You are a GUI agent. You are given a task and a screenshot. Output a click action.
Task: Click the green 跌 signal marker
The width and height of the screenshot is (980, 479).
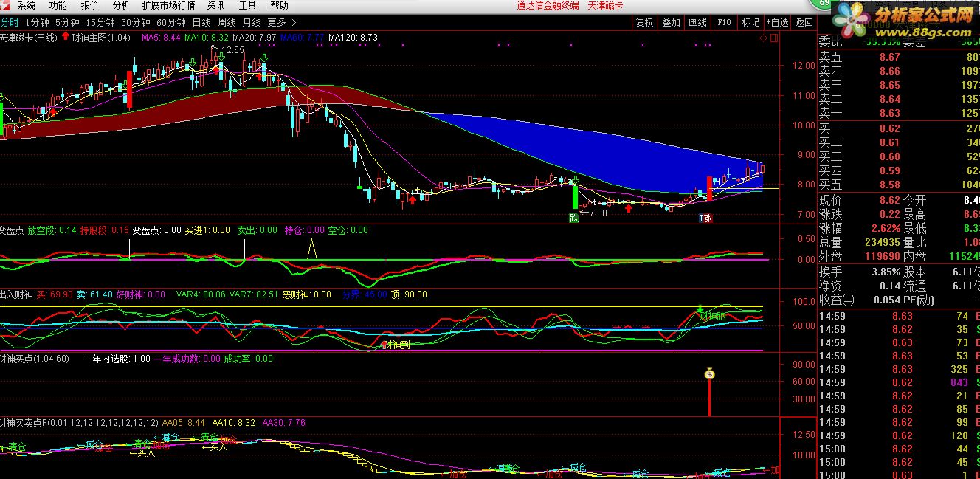click(573, 218)
